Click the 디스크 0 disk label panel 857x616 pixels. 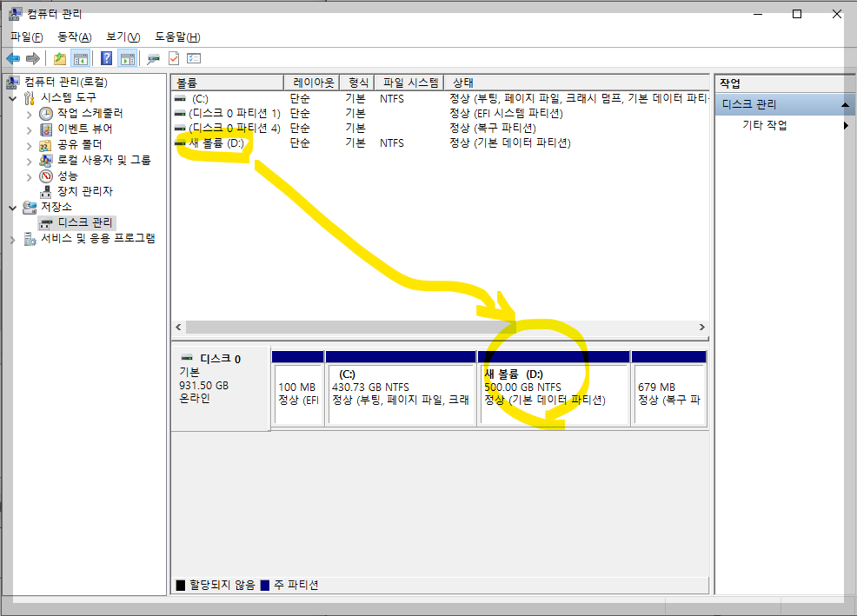(221, 388)
